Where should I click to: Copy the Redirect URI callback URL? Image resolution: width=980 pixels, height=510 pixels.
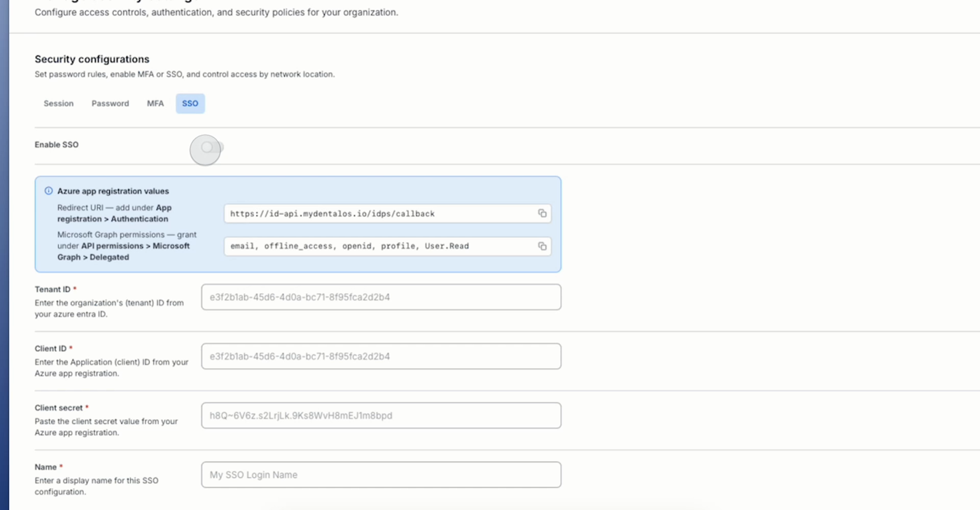pyautogui.click(x=542, y=213)
